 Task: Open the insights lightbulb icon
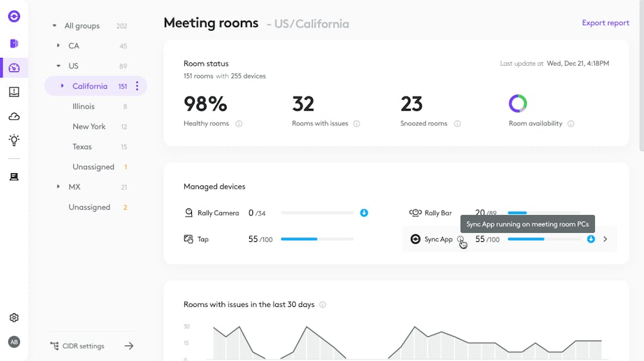pos(14,140)
